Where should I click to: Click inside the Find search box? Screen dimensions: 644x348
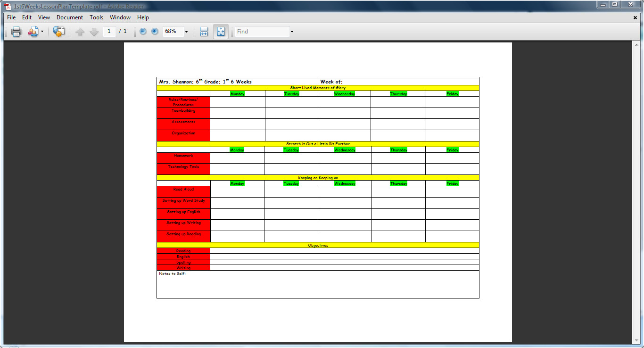(262, 32)
